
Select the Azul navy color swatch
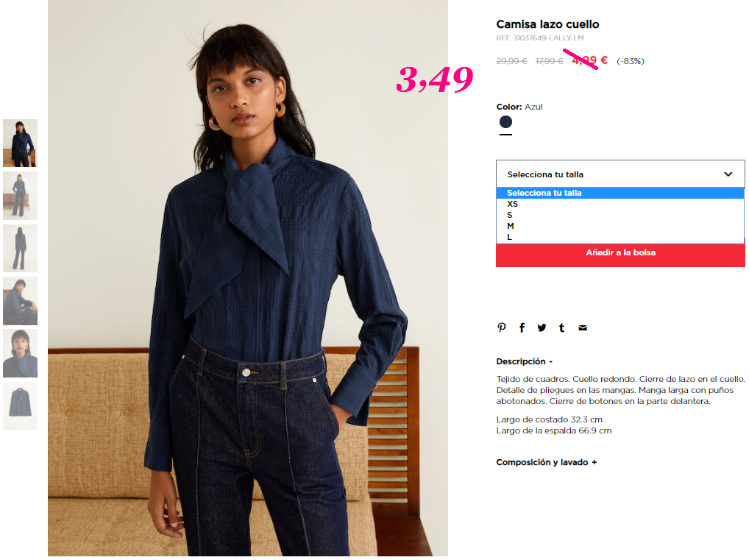tap(505, 122)
